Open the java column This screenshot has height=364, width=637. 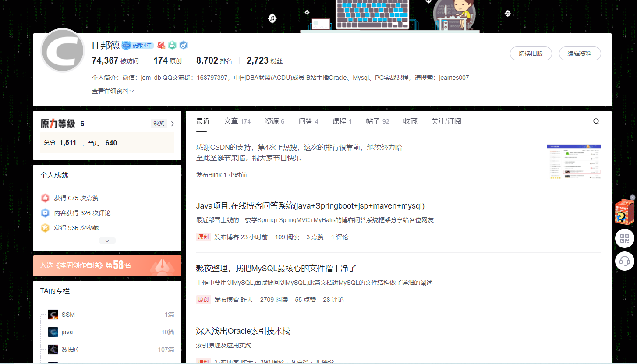coord(67,332)
